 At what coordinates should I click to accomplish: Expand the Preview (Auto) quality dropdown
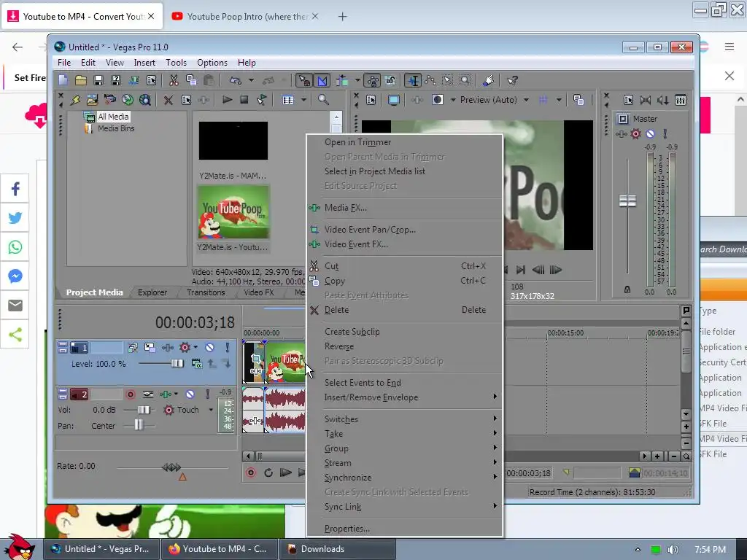click(527, 100)
